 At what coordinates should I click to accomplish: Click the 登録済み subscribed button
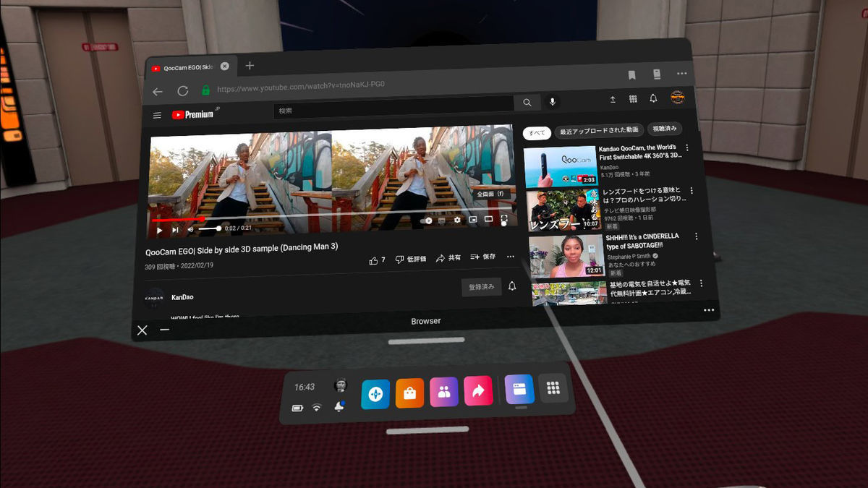point(481,287)
